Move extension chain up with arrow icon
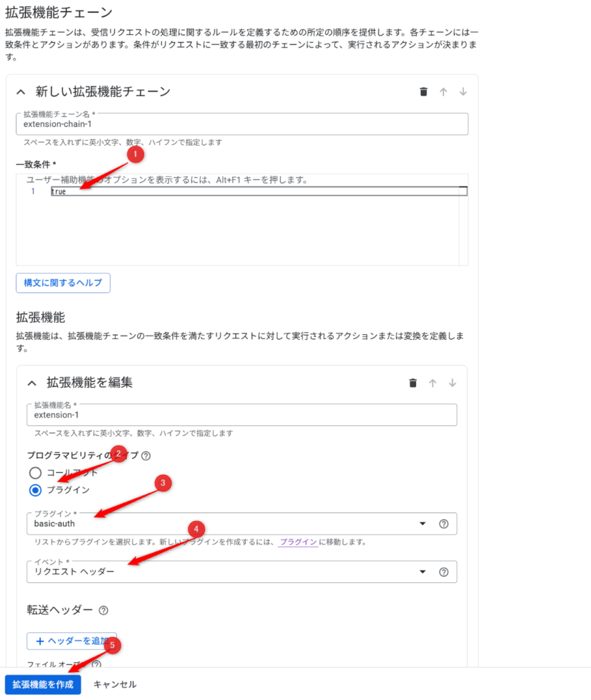The image size is (591, 700). [x=443, y=92]
